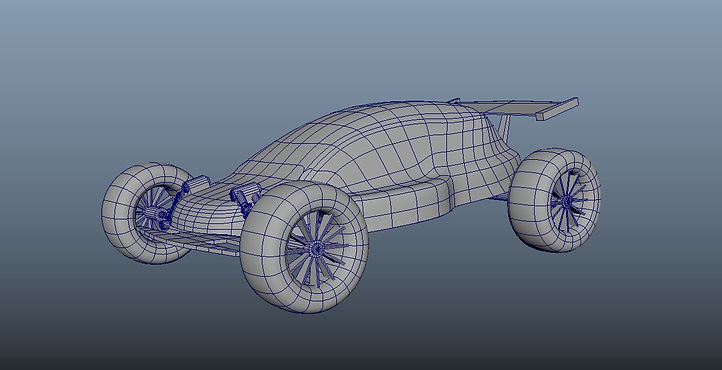Click the spokes of the nearest front wheel
Viewport: 722px width, 370px height.
tap(316, 249)
